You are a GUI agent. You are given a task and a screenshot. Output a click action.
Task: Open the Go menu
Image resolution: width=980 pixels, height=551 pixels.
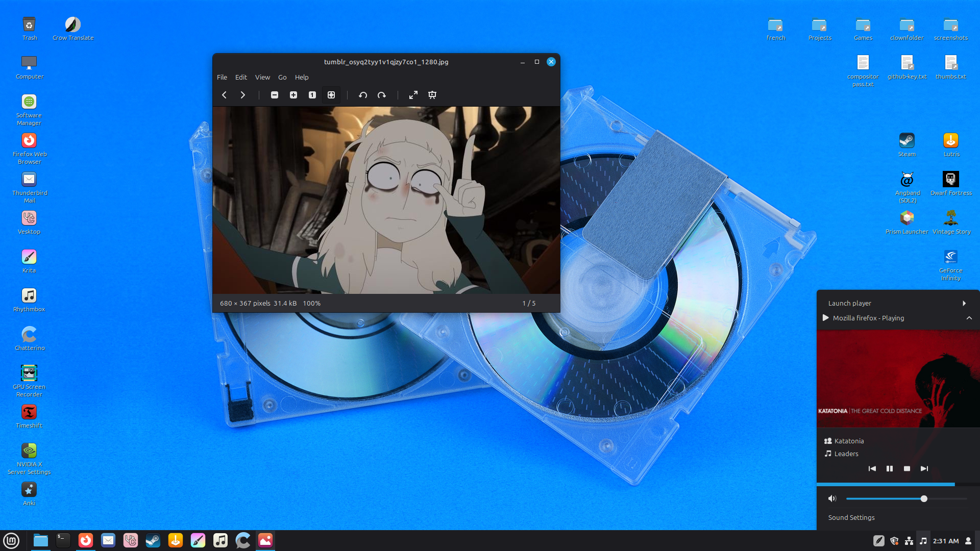(x=282, y=77)
